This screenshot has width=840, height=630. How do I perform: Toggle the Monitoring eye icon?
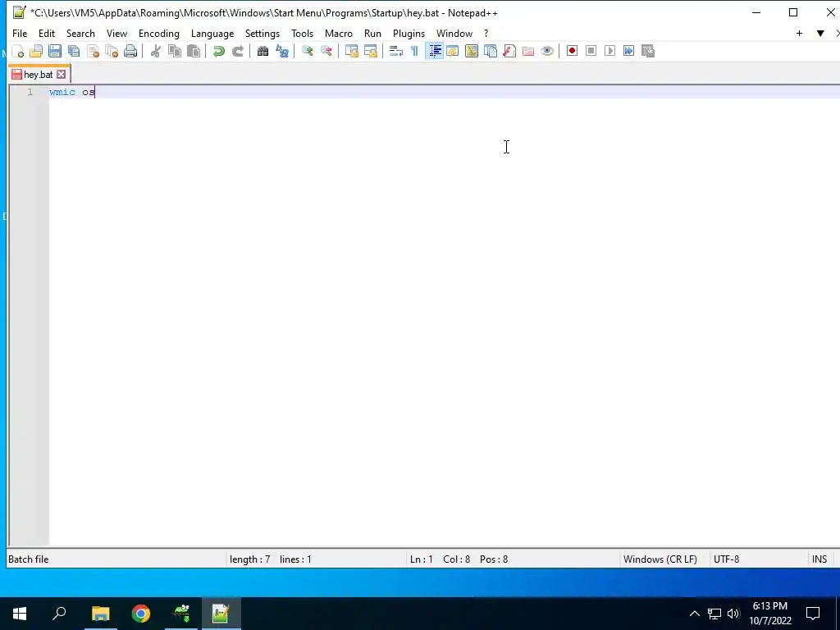(547, 51)
